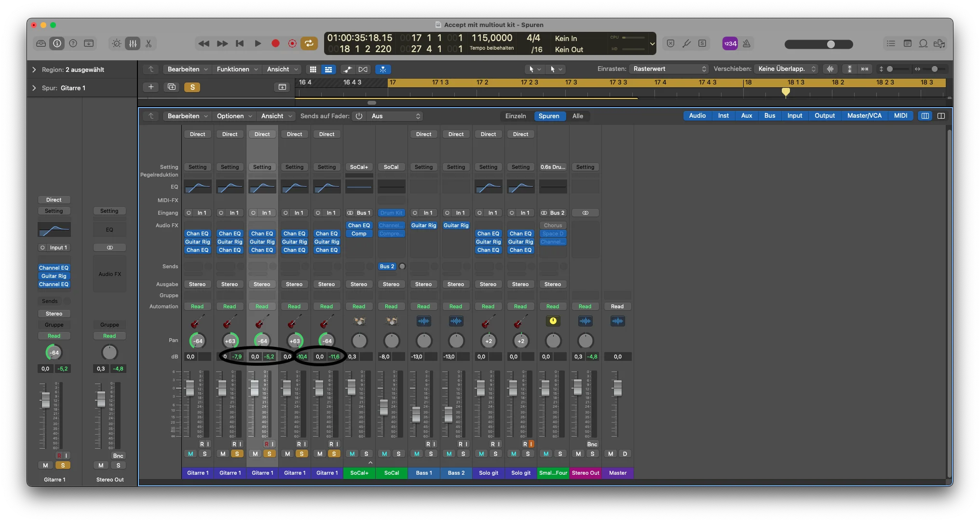Viewport: 980px width, 522px height.
Task: Expand the Region inspector section
Action: 34,69
